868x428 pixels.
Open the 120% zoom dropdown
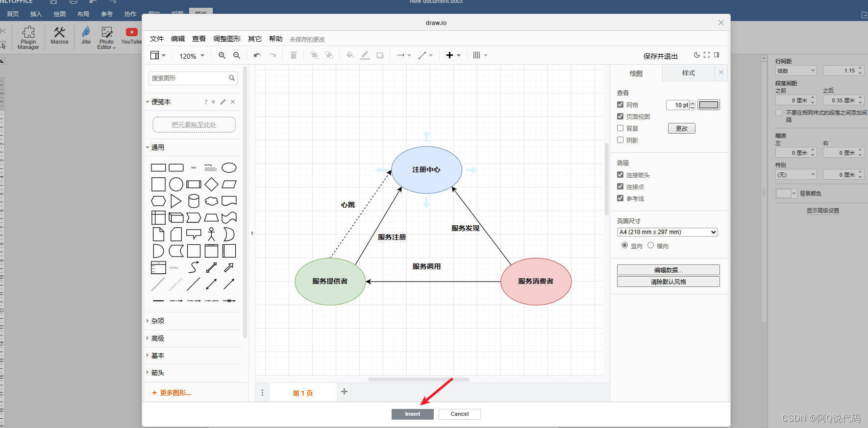(192, 56)
